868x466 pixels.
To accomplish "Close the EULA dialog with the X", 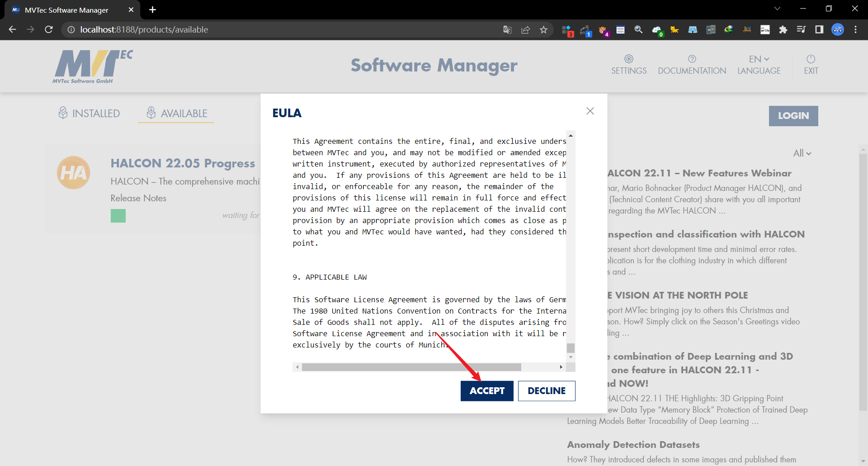I will (x=590, y=111).
